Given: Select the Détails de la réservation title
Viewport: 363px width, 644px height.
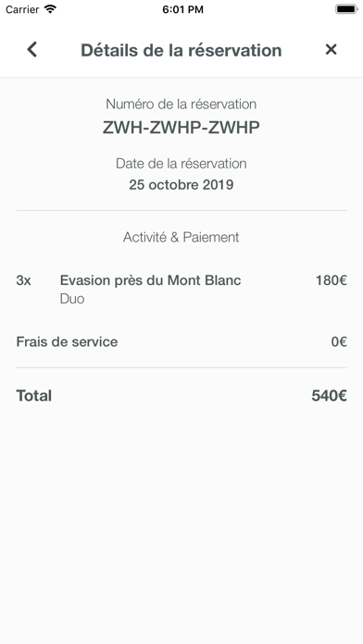Looking at the screenshot, I should (x=181, y=50).
